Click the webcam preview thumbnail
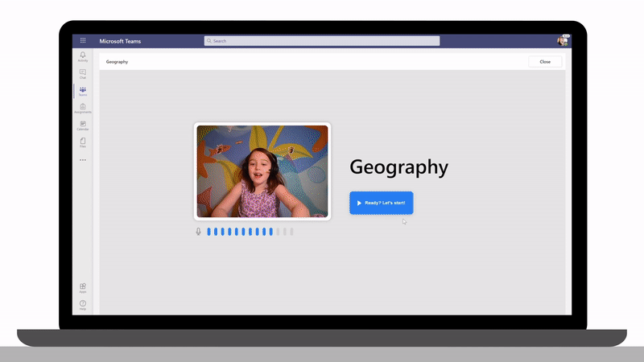The image size is (644, 362). [x=262, y=171]
